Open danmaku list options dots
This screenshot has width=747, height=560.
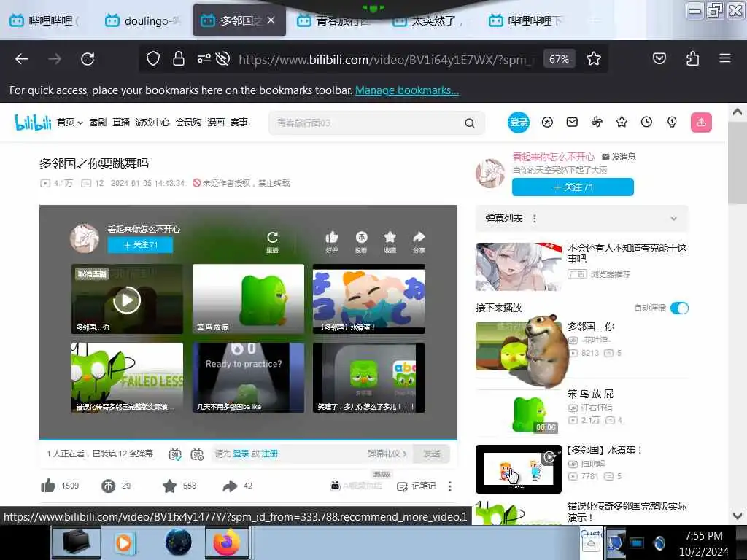pyautogui.click(x=535, y=219)
